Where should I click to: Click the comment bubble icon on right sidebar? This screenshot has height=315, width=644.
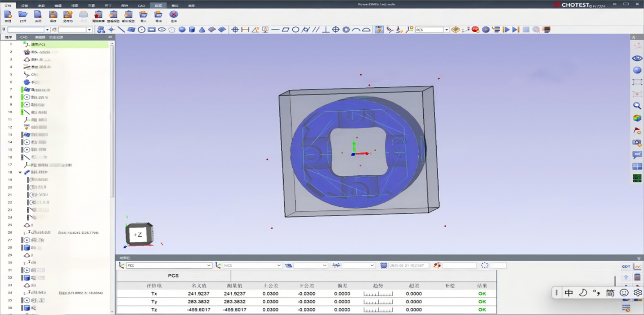637,154
